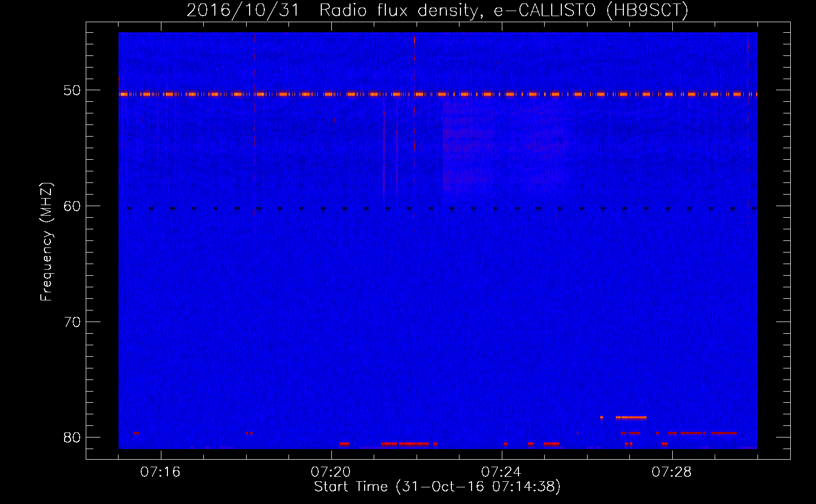
Task: Click the frequency tick label "50"
Action: [72, 91]
